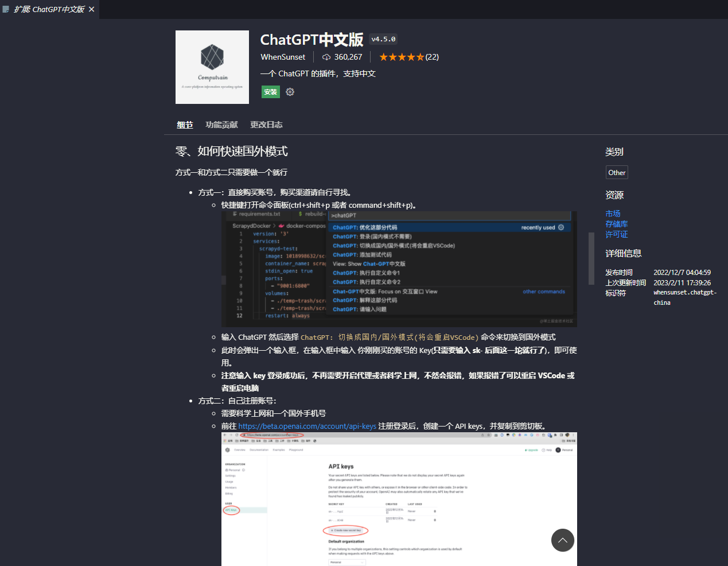This screenshot has width=728, height=566.
Task: Click the vertical scrollbar thumb
Action: (591, 258)
